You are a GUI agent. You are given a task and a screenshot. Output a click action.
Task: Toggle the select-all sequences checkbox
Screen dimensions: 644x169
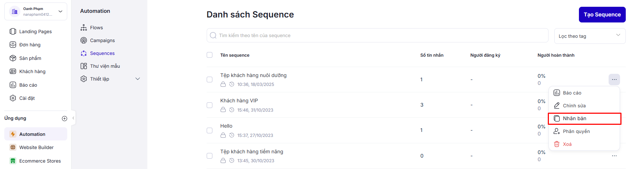point(210,55)
